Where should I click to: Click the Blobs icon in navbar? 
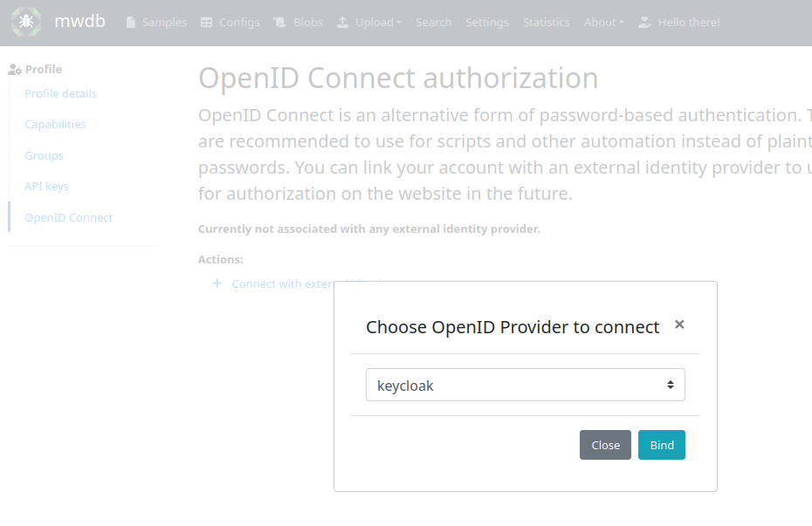279,22
